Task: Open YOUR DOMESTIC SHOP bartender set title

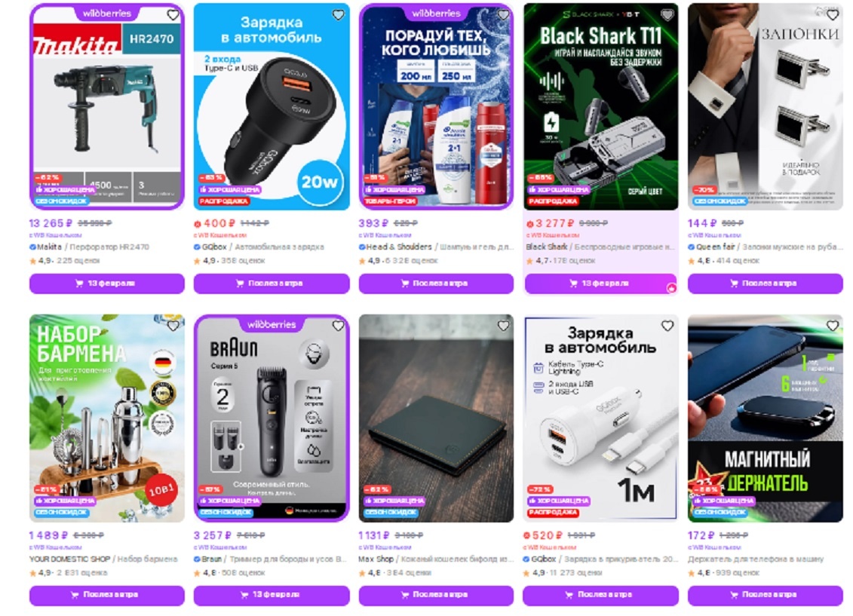Action: click(103, 559)
